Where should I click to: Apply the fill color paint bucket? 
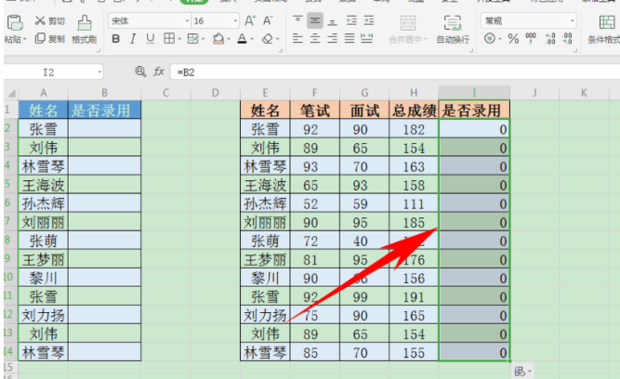(x=218, y=38)
